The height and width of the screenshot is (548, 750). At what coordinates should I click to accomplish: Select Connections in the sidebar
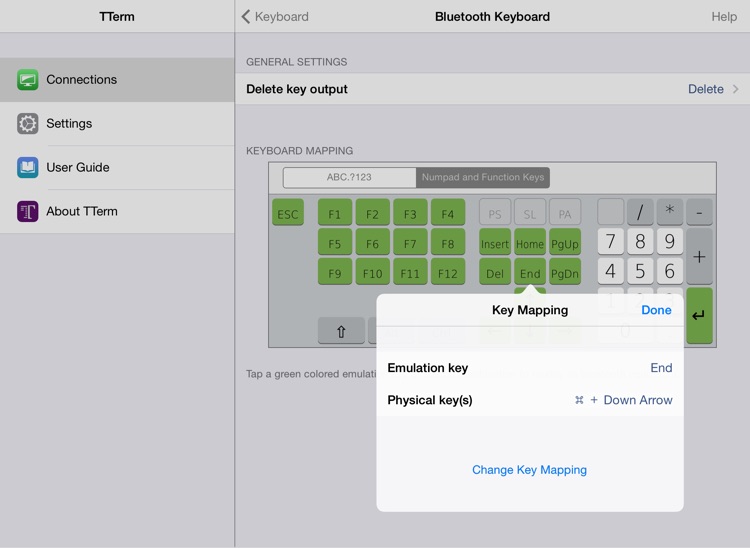click(117, 79)
